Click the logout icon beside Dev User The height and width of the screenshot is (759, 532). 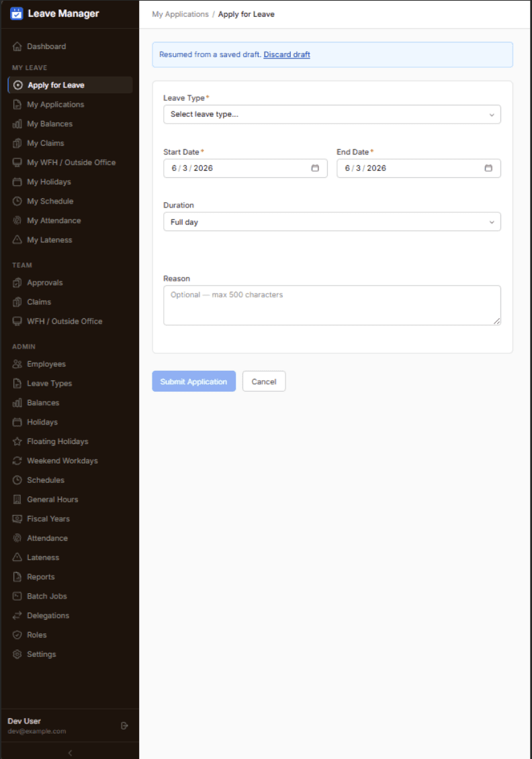click(124, 725)
